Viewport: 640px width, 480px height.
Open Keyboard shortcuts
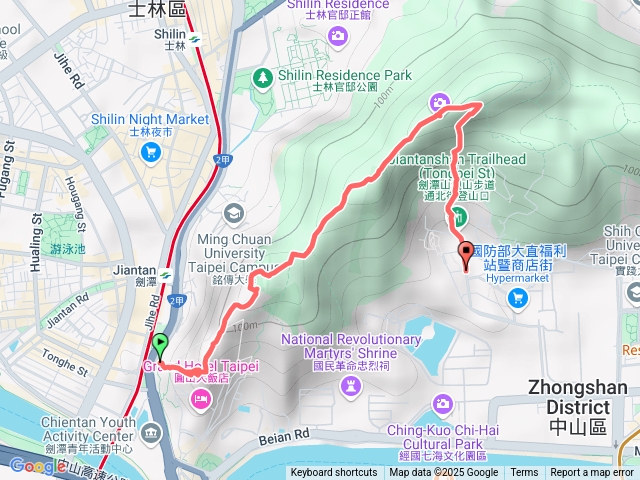pos(333,473)
